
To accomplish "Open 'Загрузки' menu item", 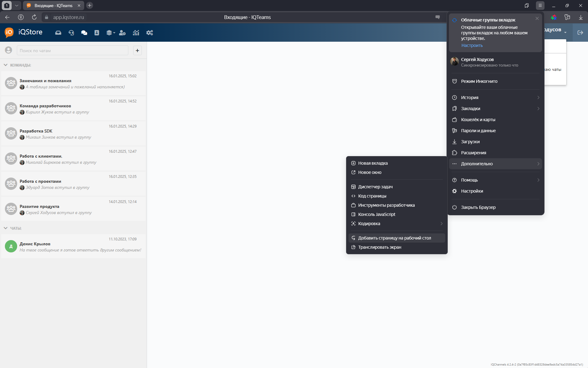I will pyautogui.click(x=496, y=142).
